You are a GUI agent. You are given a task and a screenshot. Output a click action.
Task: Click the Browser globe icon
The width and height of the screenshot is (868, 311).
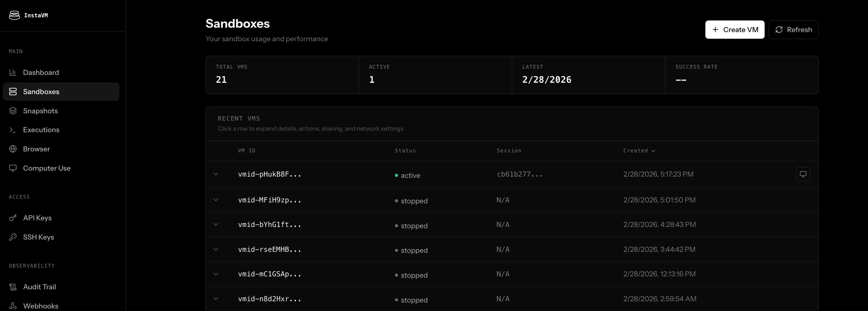pos(13,149)
